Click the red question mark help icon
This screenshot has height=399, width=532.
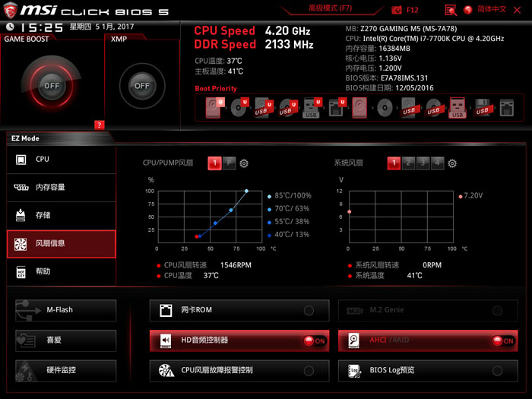pos(99,125)
